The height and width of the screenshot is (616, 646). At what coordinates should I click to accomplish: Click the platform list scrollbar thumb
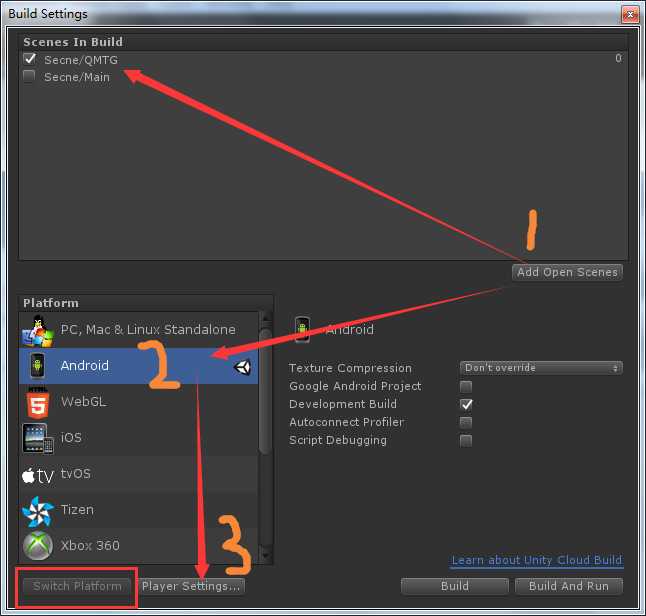click(266, 391)
